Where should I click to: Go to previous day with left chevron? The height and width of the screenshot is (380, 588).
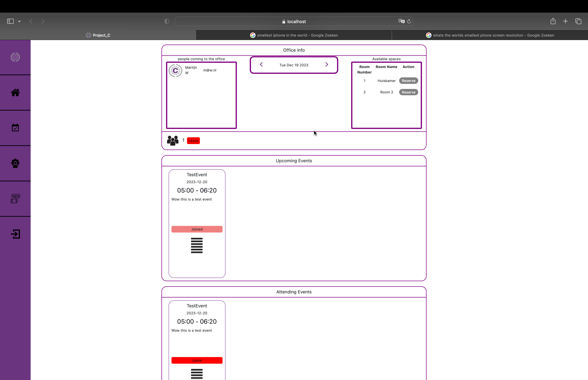click(x=261, y=65)
